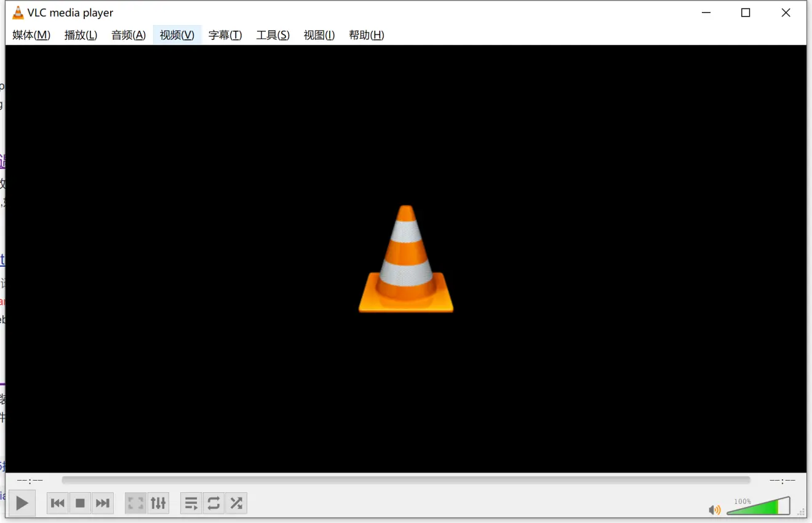
Task: Open the 播放(L) menu
Action: (x=81, y=35)
